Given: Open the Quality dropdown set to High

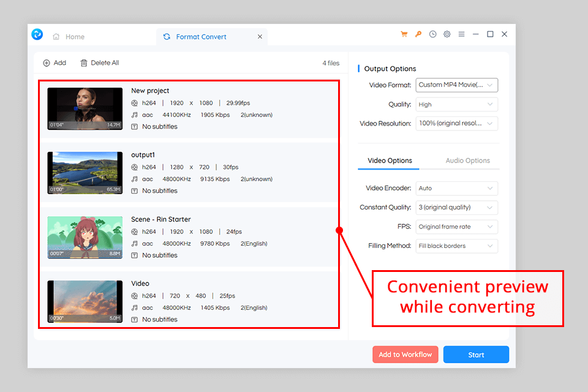Looking at the screenshot, I should pos(457,104).
